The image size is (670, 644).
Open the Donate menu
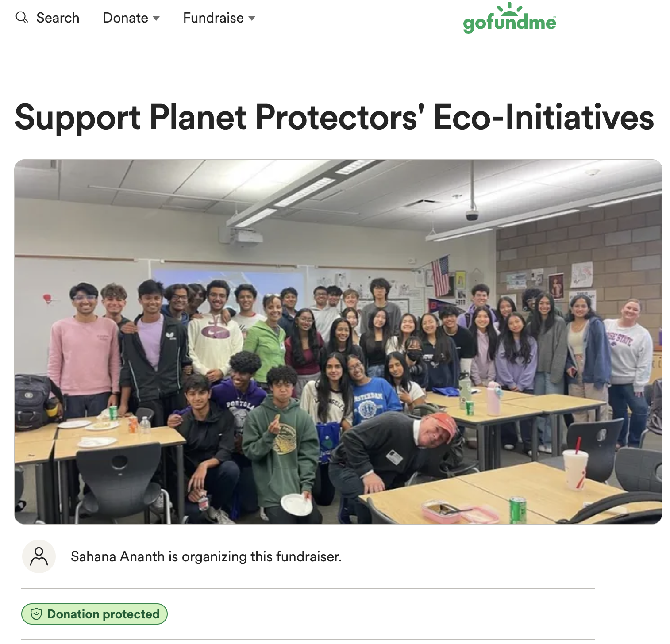pos(126,18)
